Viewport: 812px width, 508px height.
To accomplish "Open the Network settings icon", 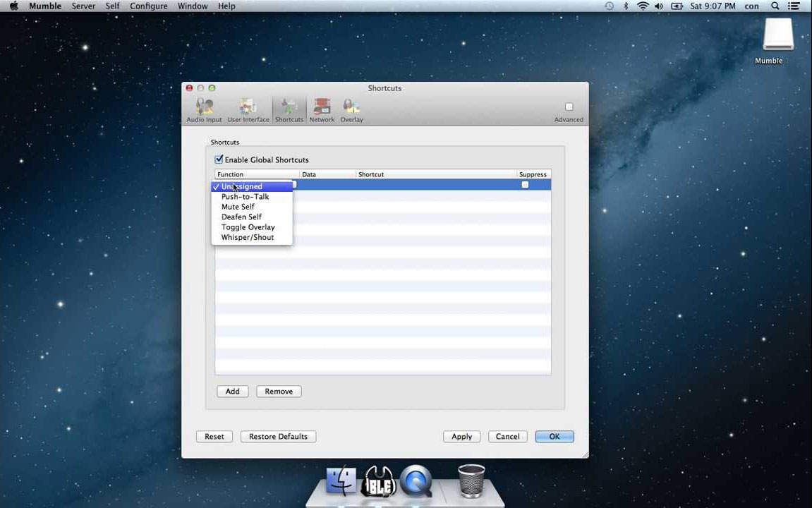I will click(x=322, y=110).
